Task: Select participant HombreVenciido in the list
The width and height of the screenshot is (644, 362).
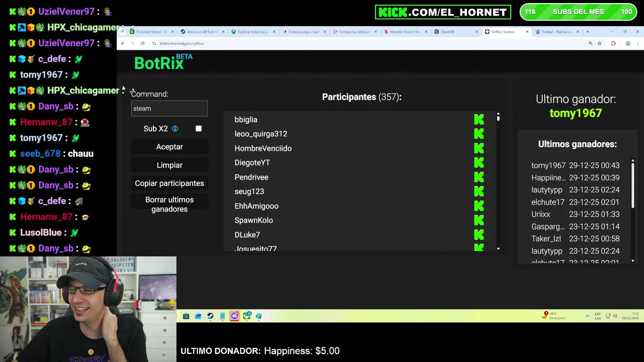Action: (x=263, y=148)
